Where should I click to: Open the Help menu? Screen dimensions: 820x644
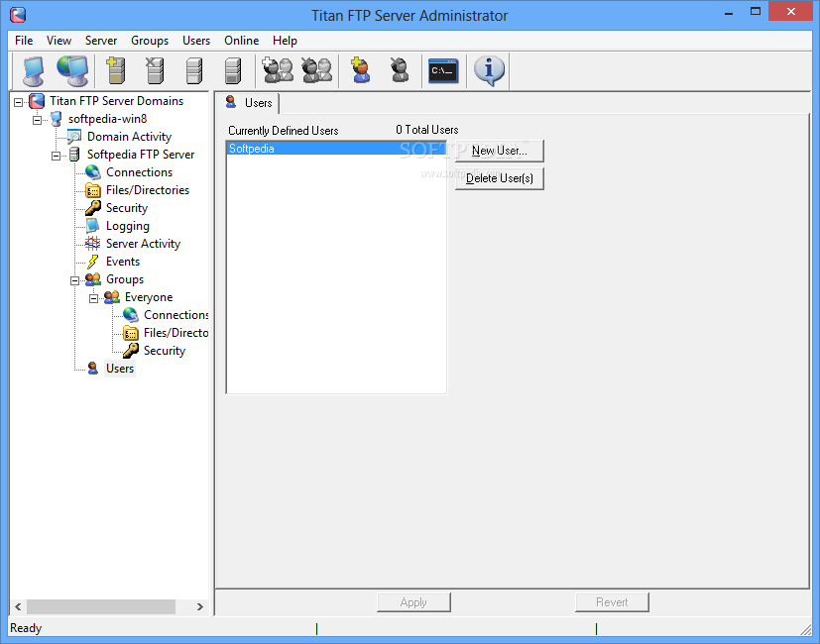point(285,41)
